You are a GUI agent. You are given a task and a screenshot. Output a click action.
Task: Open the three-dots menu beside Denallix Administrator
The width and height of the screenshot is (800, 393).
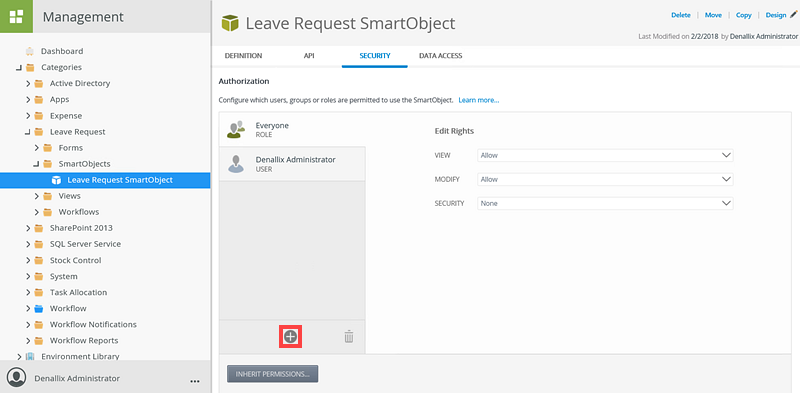point(194,381)
